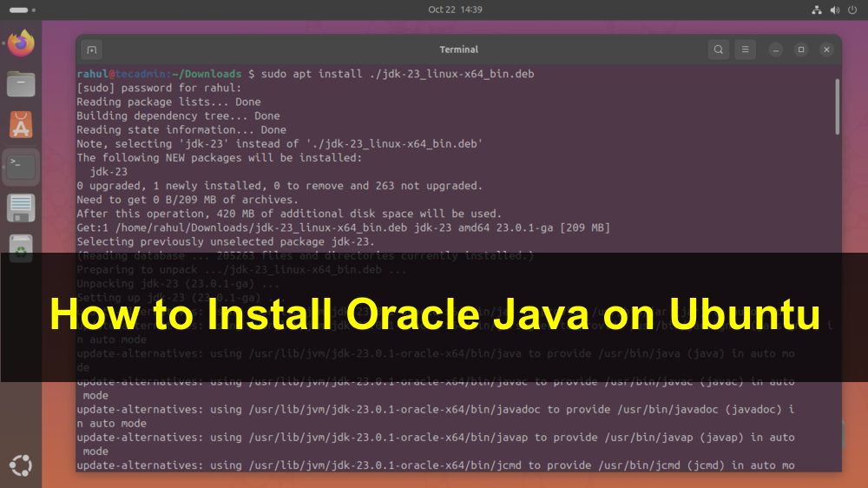Click the terminal vertical scrollbar
868x488 pixels.
tap(837, 106)
